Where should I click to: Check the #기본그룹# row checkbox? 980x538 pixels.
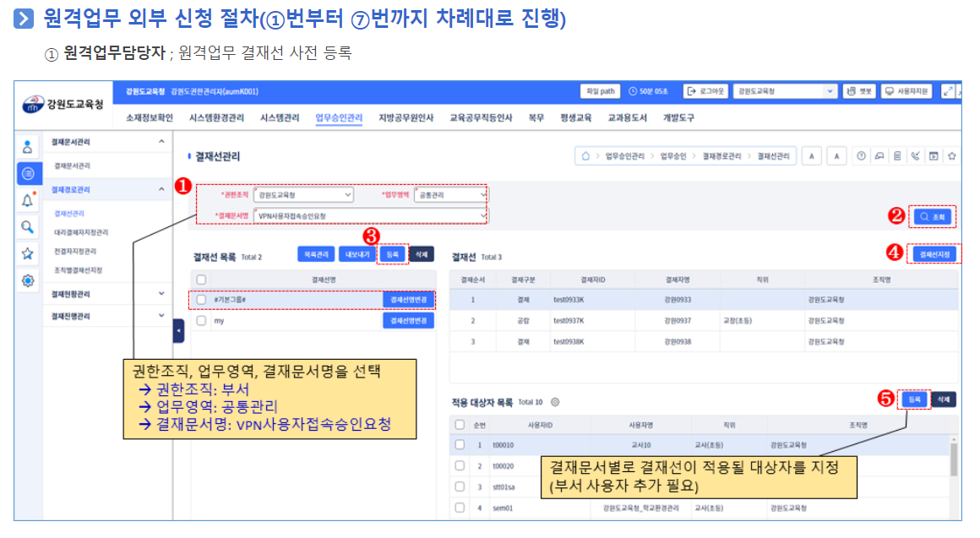201,300
